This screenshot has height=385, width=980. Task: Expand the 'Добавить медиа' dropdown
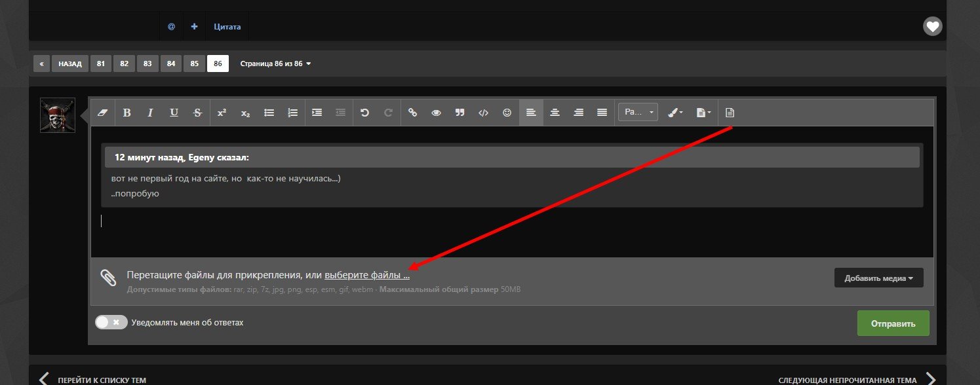pyautogui.click(x=878, y=278)
